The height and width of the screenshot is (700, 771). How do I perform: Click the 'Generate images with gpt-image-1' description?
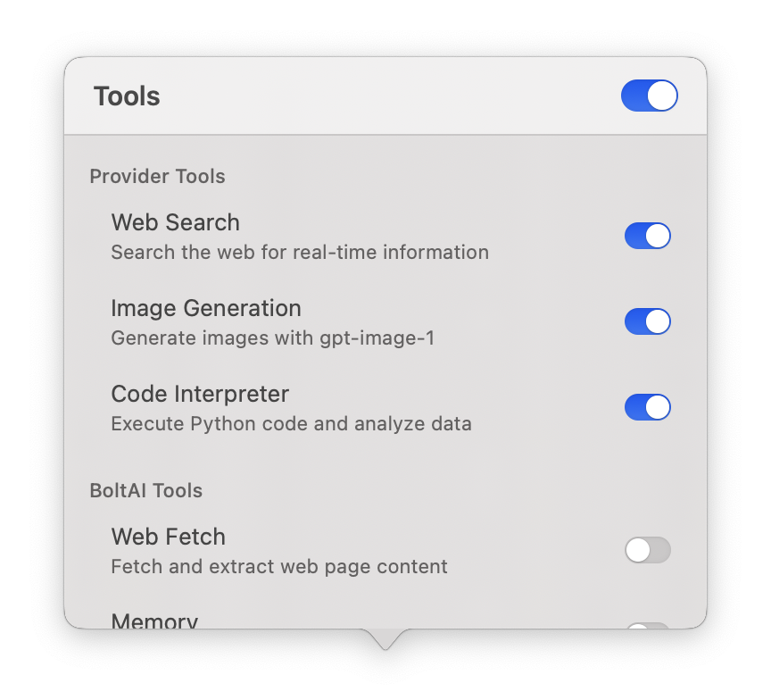(272, 338)
